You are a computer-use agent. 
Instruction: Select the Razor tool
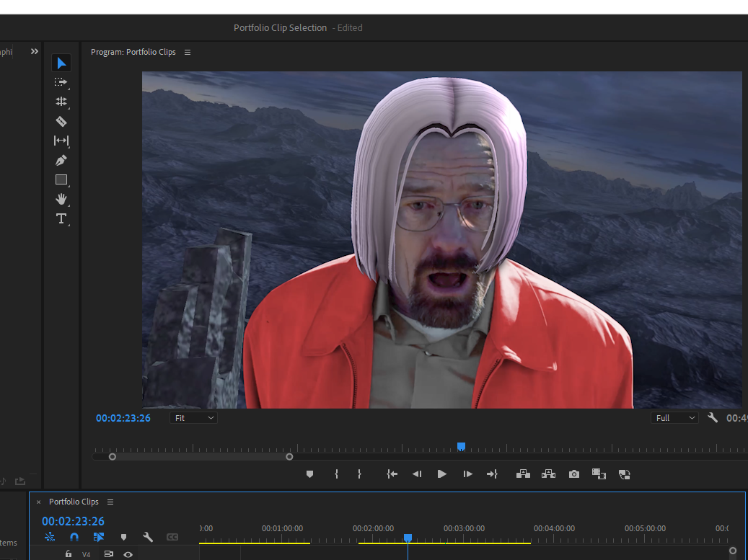pos(61,121)
